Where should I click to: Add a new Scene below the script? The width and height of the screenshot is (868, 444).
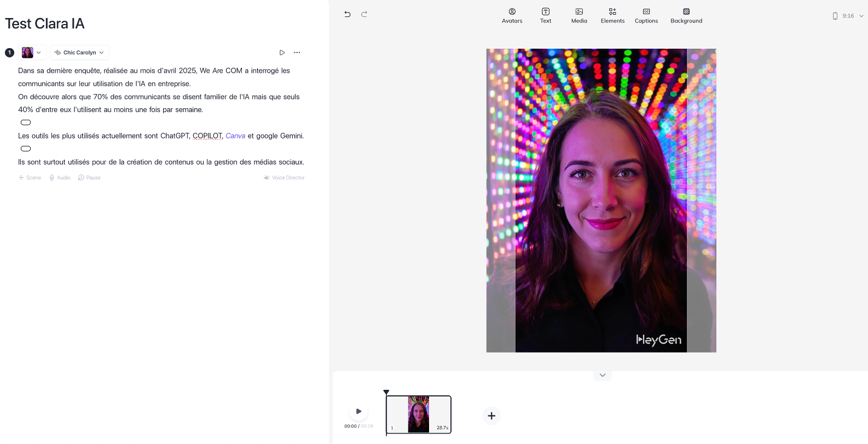click(30, 178)
